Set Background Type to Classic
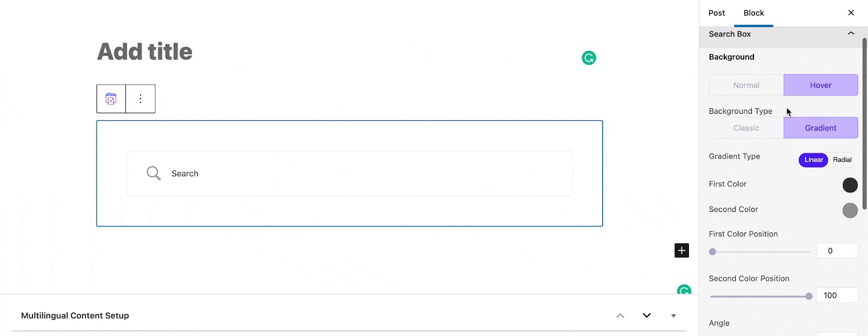The width and height of the screenshot is (868, 336). (746, 127)
